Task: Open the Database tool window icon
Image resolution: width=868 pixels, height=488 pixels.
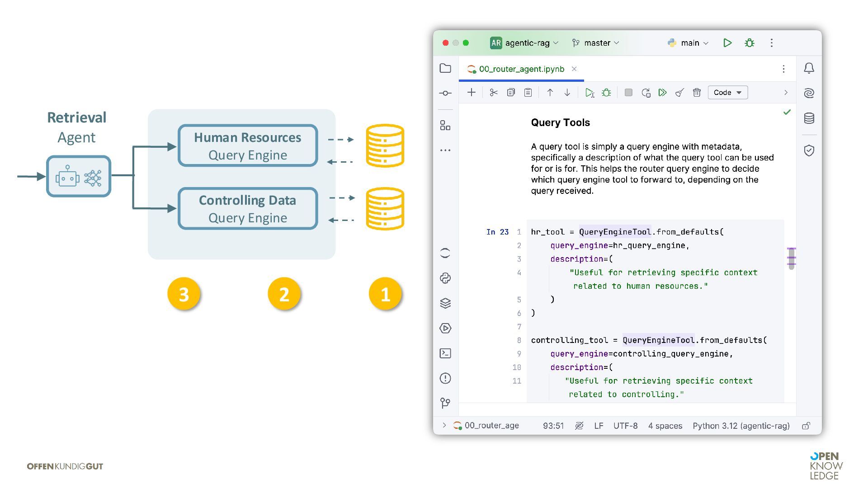Action: tap(809, 118)
